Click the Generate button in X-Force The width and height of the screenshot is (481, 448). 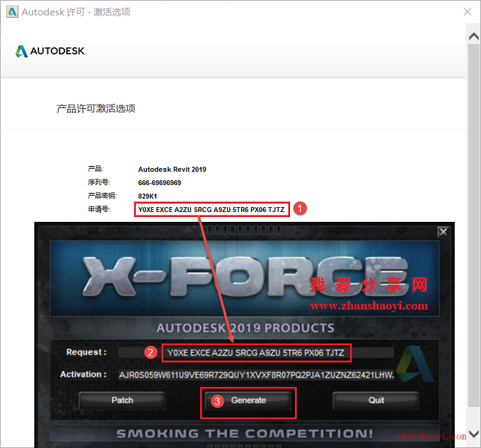(x=248, y=400)
